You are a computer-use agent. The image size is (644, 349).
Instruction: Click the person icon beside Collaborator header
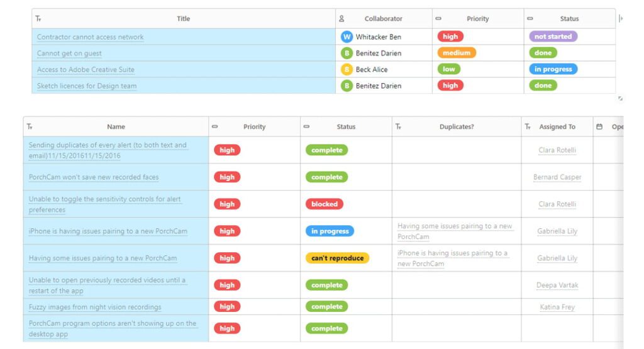341,18
